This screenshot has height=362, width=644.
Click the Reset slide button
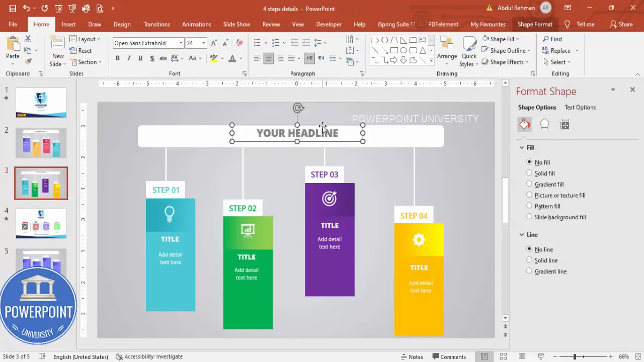click(80, 50)
